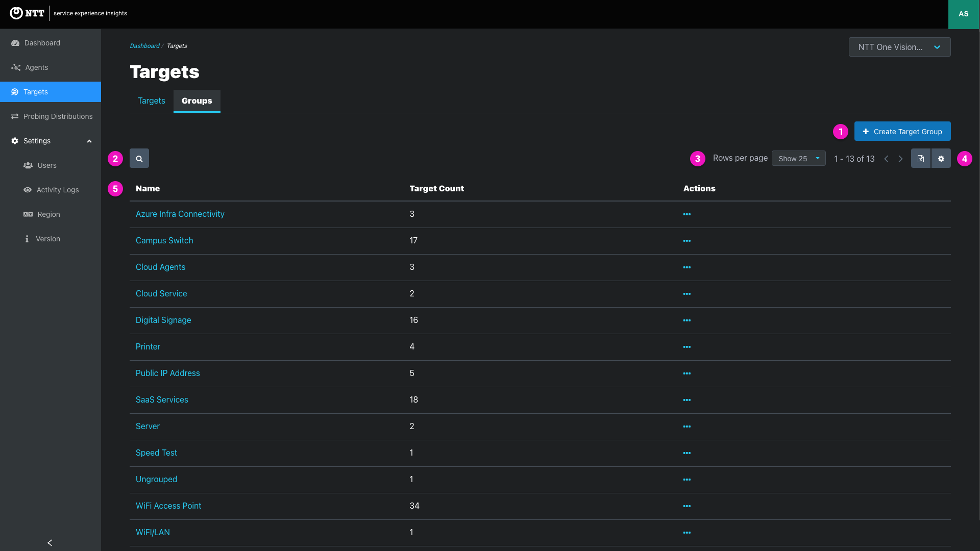Open Agents in the sidebar
The width and height of the screenshot is (980, 551).
tap(36, 67)
